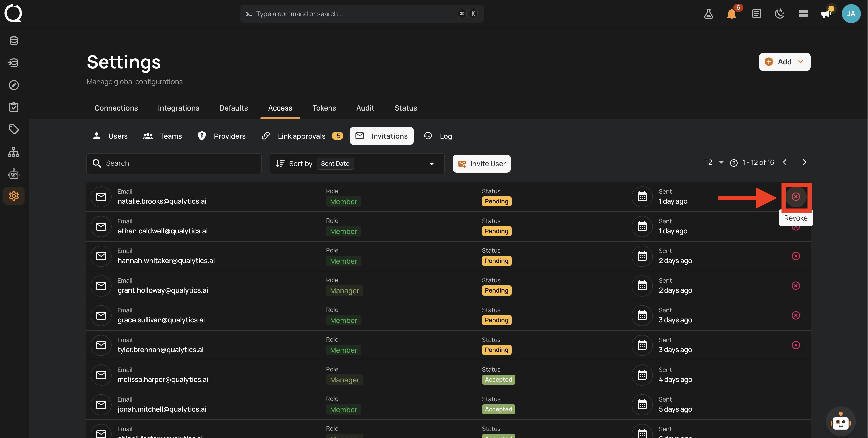The height and width of the screenshot is (438, 868).
Task: Go to the next page of invitations
Action: click(804, 162)
